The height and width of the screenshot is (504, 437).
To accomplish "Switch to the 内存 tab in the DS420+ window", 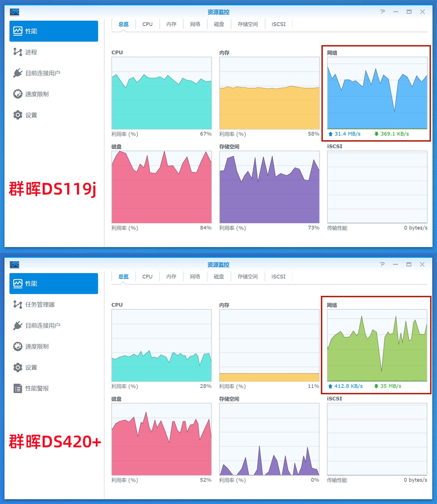I will point(171,277).
